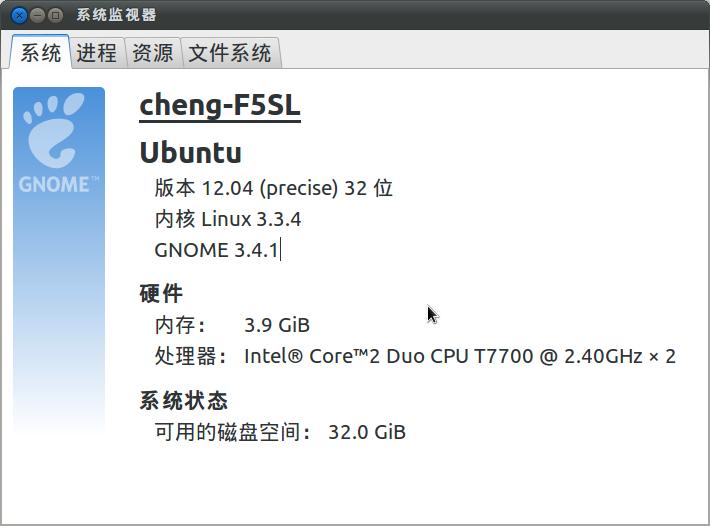
Task: Click the Ubuntu heading text
Action: click(x=191, y=153)
